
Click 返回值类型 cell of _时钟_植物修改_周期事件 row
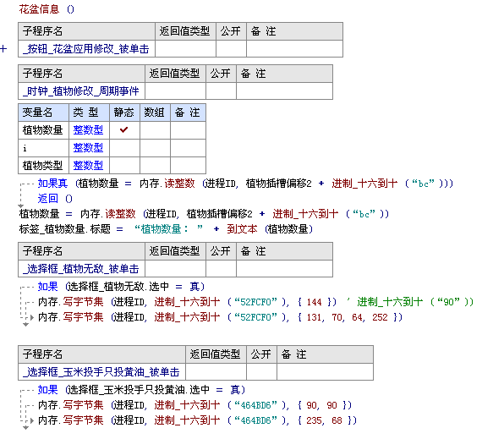[x=175, y=91]
